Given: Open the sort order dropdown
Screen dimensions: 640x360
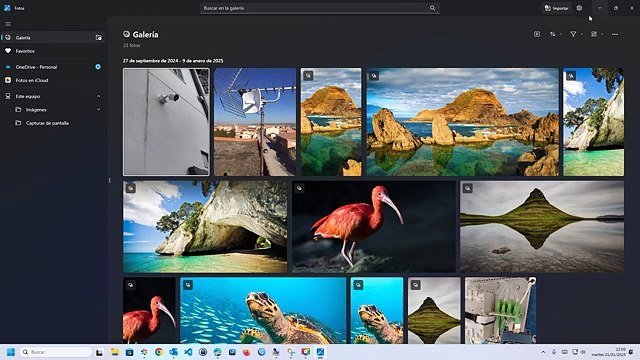Looking at the screenshot, I should (x=555, y=34).
